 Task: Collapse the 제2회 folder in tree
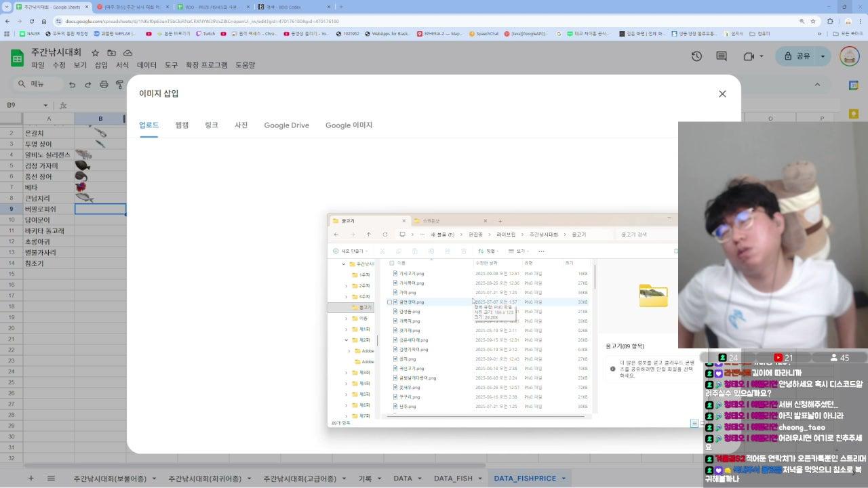coord(347,340)
